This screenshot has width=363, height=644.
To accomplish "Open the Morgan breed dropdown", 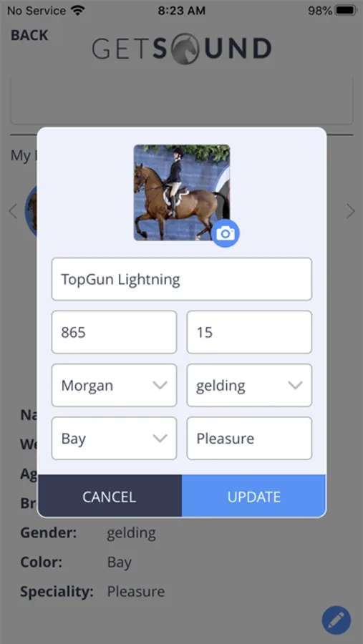I will [x=114, y=385].
